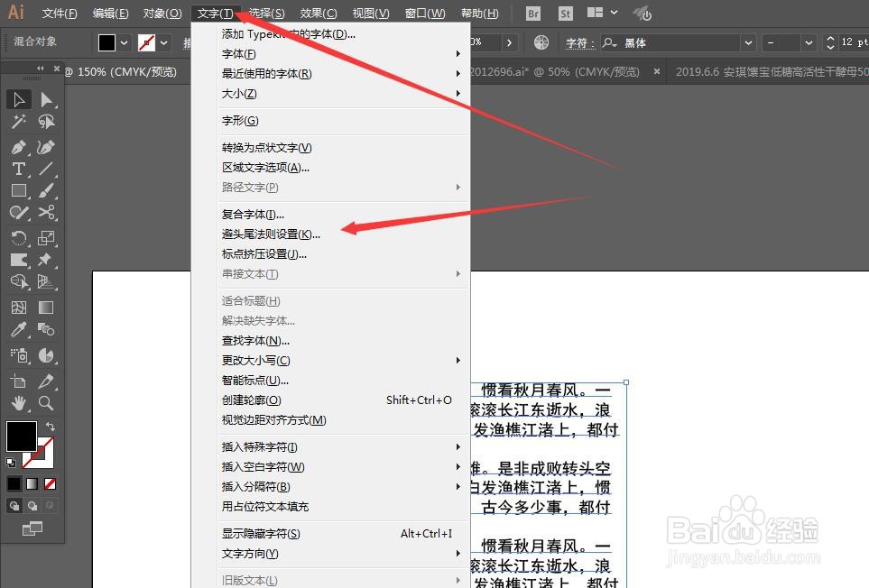
Task: Switch to Draw Behind mode
Action: [x=32, y=506]
